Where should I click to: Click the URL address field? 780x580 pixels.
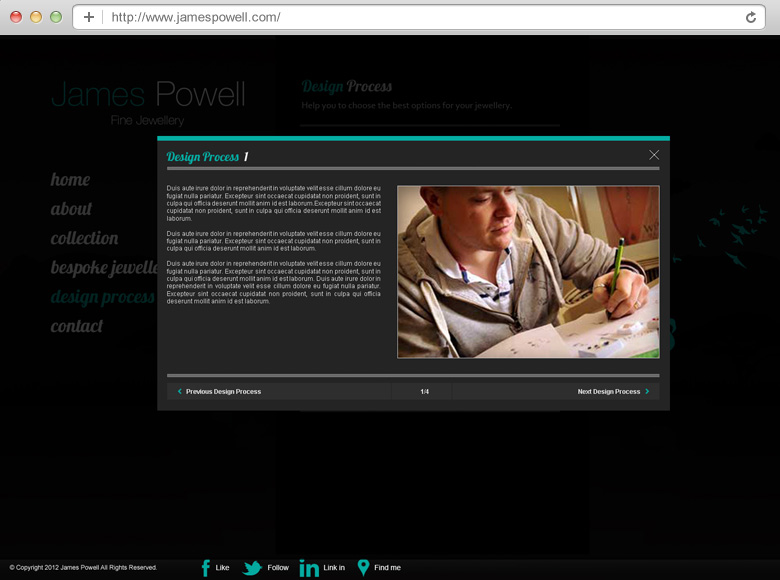tap(420, 17)
